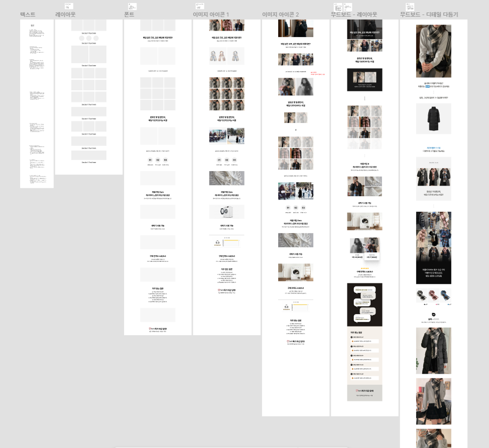Image resolution: width=489 pixels, height=448 pixels.
Task: Select the red annotation text in 이미지 아이콘 2
Action: pyautogui.click(x=318, y=74)
